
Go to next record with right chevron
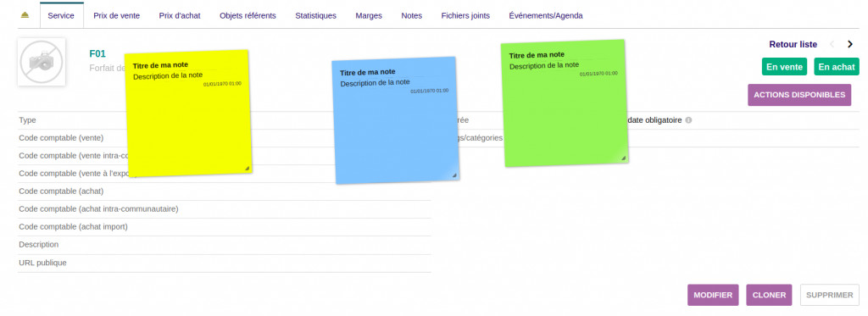(x=850, y=44)
